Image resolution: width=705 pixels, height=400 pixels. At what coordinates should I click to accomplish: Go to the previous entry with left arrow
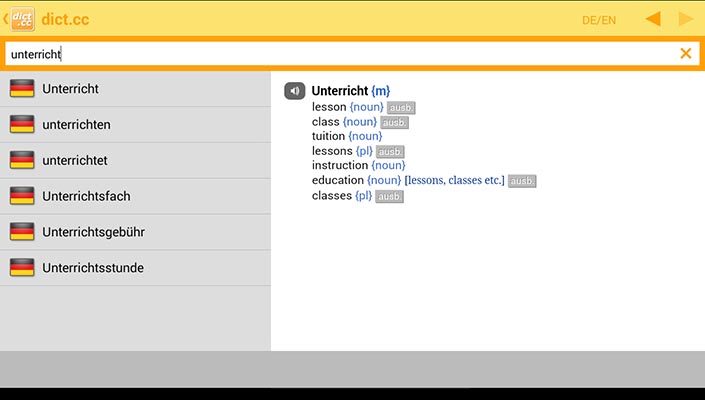(652, 19)
